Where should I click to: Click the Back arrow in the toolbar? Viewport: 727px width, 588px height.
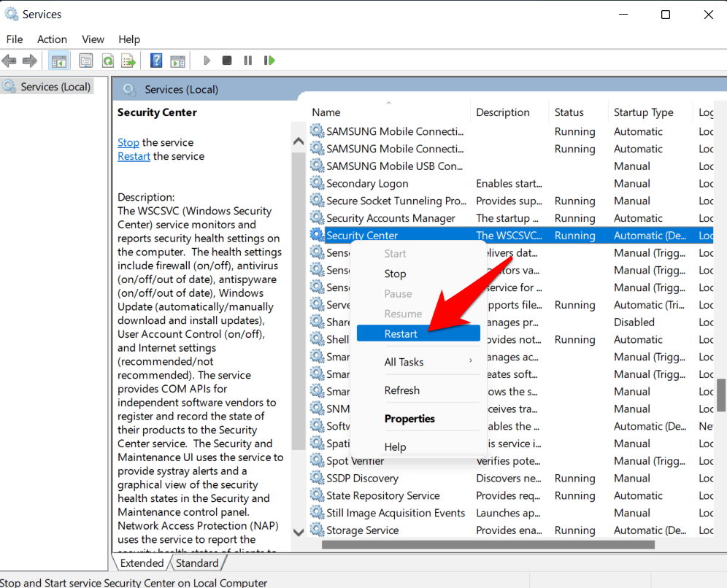(x=9, y=61)
